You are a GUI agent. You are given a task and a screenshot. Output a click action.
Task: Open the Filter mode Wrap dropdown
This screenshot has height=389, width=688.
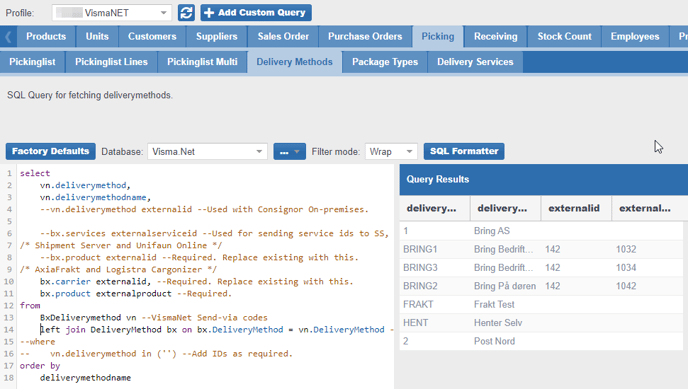coord(391,152)
